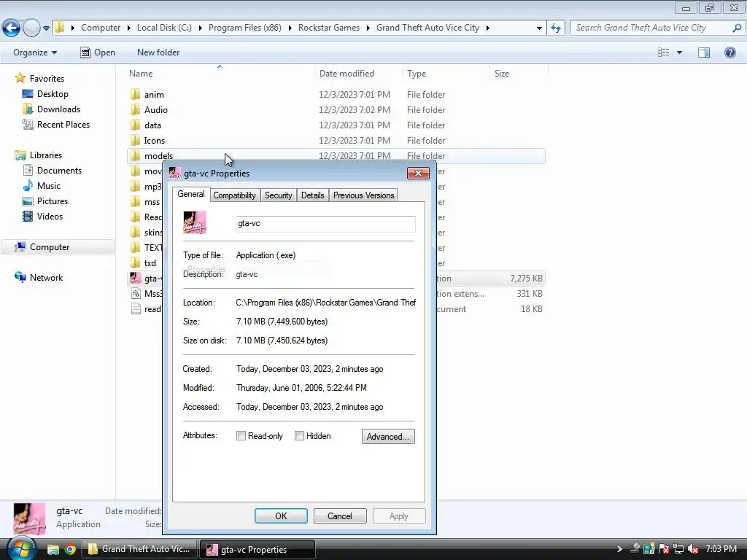Click the gta-vc application file icon

[x=135, y=278]
